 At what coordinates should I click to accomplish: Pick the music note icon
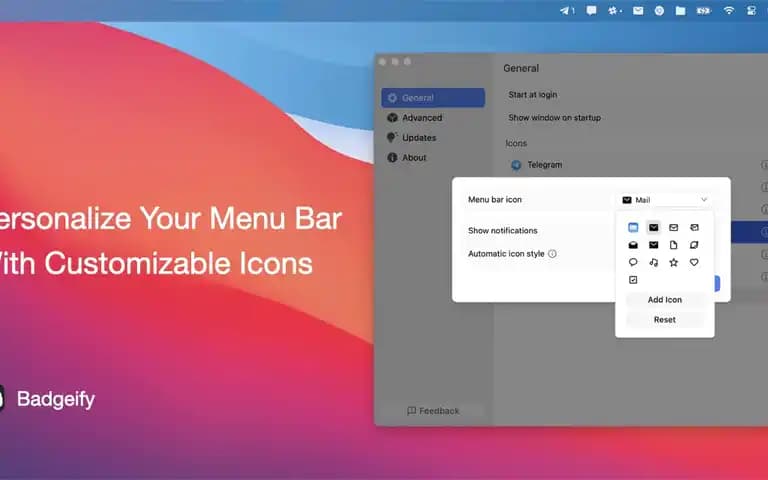(653, 263)
